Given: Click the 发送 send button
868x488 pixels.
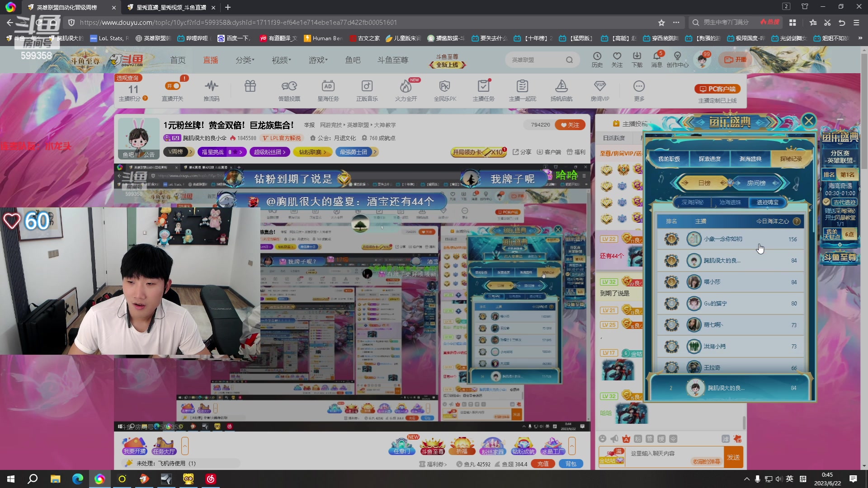Looking at the screenshot, I should click(733, 457).
